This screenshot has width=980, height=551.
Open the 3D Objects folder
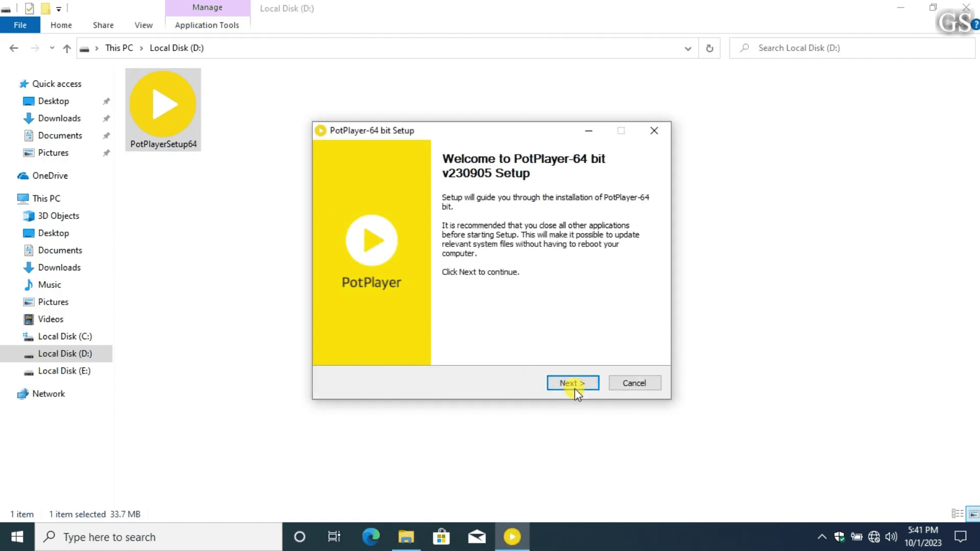pyautogui.click(x=59, y=216)
